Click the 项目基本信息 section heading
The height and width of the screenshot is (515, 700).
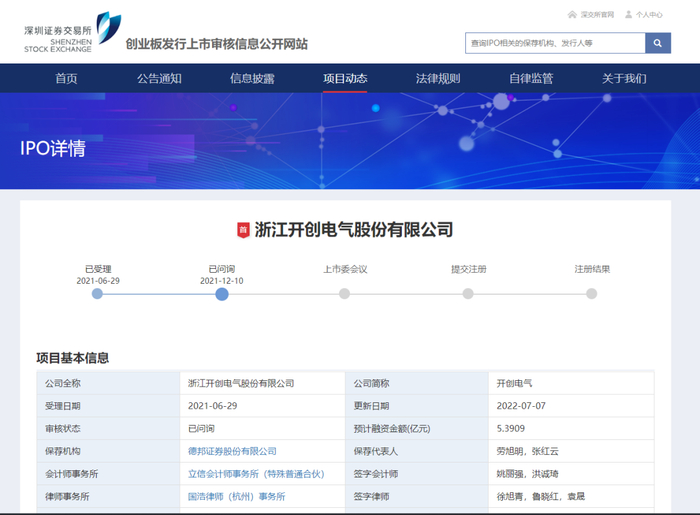click(x=72, y=358)
